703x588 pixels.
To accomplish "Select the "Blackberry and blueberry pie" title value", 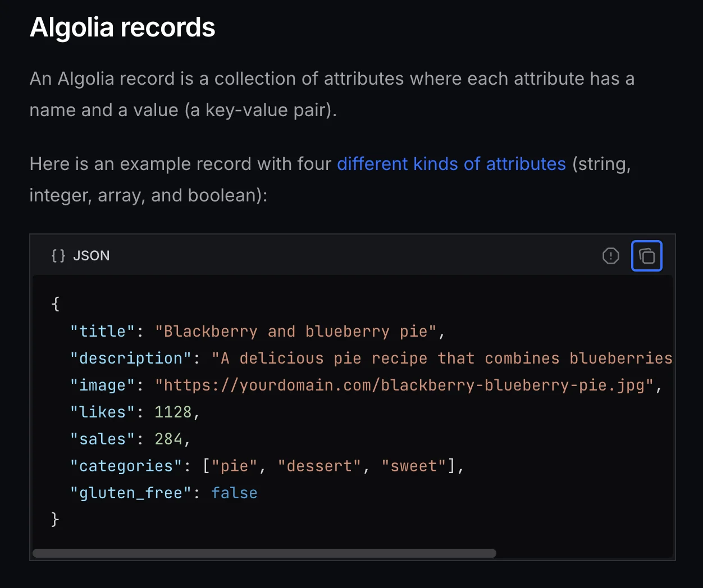I will [x=298, y=331].
